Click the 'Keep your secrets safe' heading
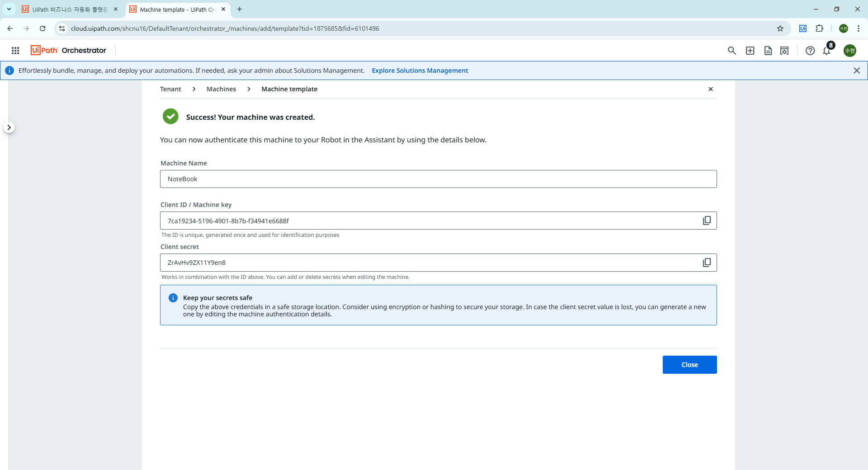 [x=217, y=298]
